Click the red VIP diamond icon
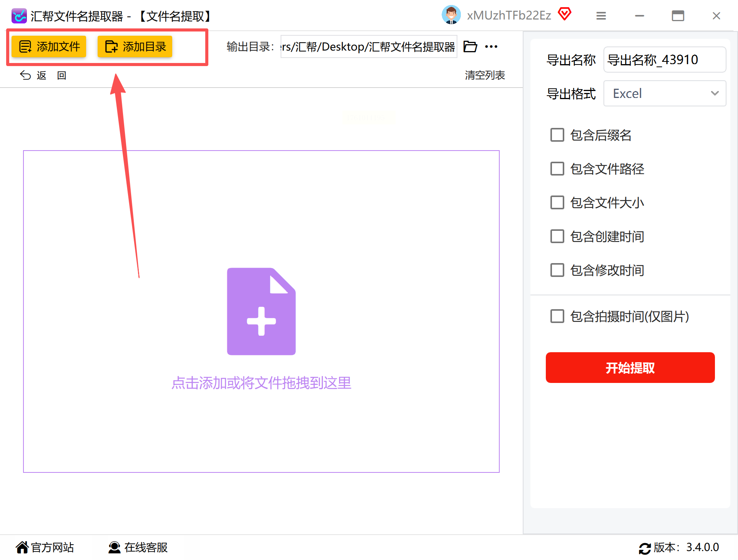The width and height of the screenshot is (738, 560). point(564,14)
